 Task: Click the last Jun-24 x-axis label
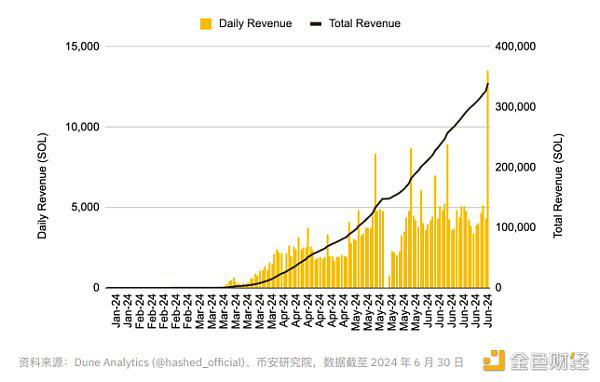tap(488, 310)
